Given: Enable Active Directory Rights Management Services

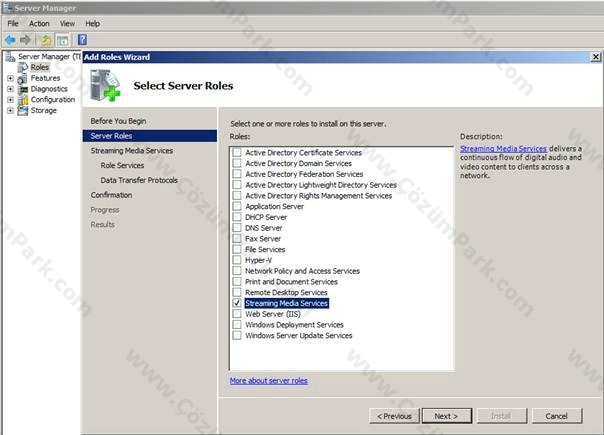Looking at the screenshot, I should pos(237,196).
